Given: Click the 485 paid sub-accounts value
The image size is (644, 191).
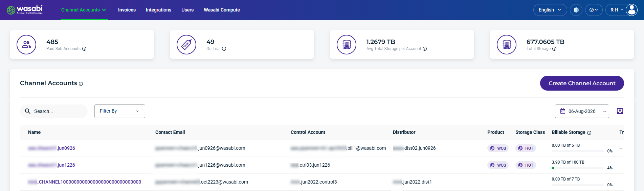Looking at the screenshot, I should (52, 42).
